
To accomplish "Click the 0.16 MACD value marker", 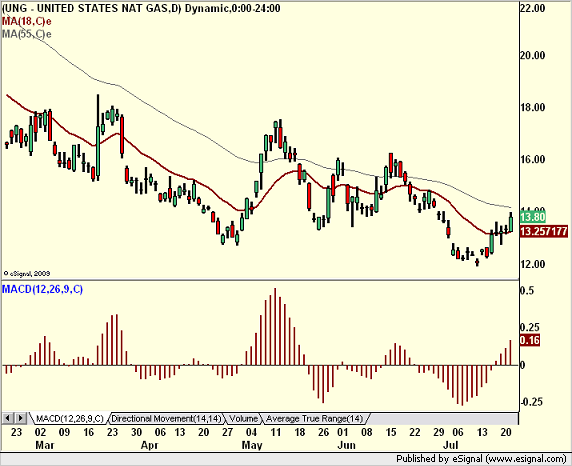I will (530, 340).
